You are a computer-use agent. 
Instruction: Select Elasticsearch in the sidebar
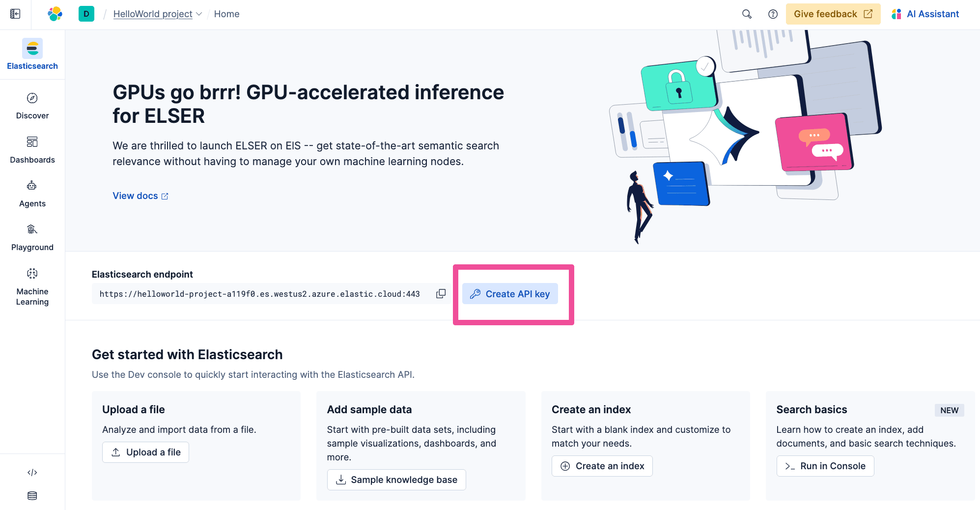(32, 55)
